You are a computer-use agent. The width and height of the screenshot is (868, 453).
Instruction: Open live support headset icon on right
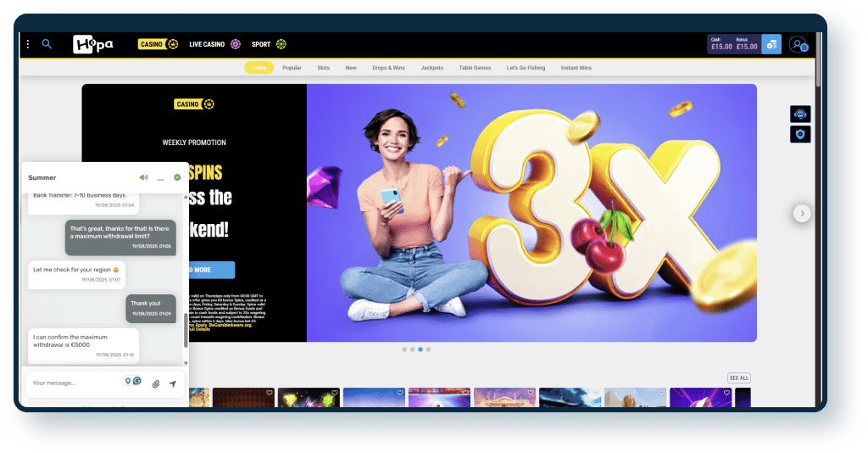click(800, 114)
